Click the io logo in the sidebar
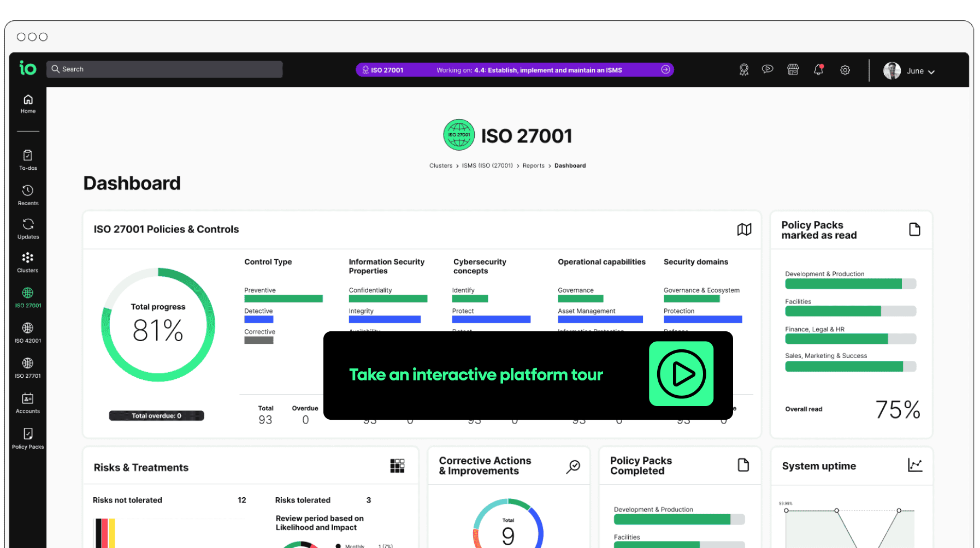 tap(28, 68)
